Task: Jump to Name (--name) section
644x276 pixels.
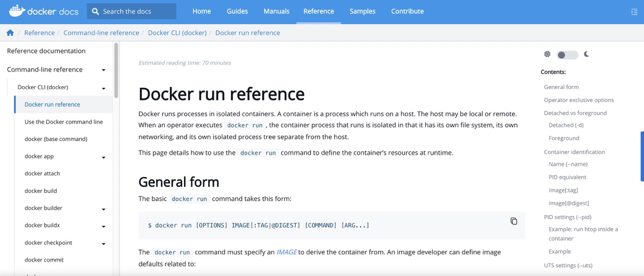Action: click(x=568, y=164)
